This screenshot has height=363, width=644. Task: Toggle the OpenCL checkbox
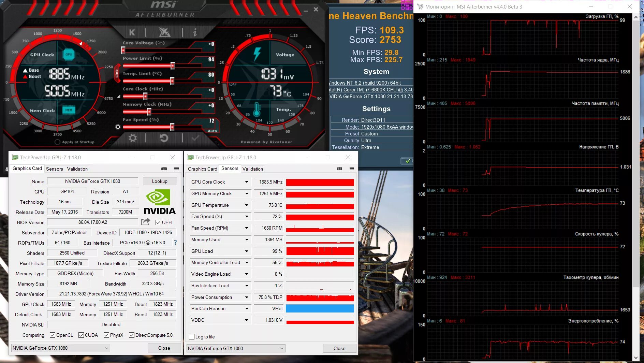(x=53, y=335)
